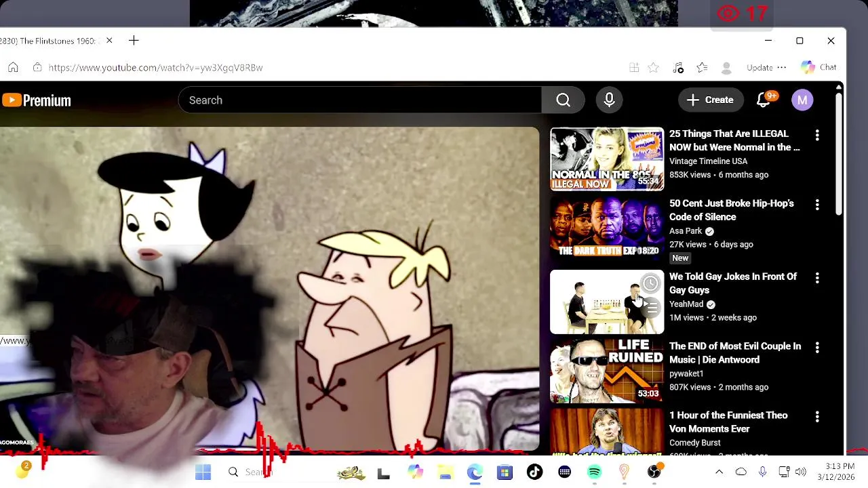Click the Flintstones video player
868x488 pixels.
point(269,289)
